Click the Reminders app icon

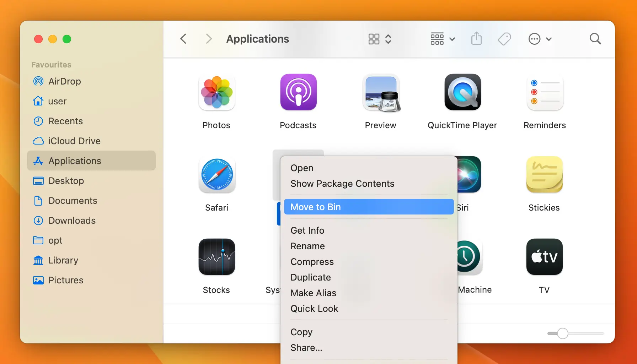(x=545, y=92)
